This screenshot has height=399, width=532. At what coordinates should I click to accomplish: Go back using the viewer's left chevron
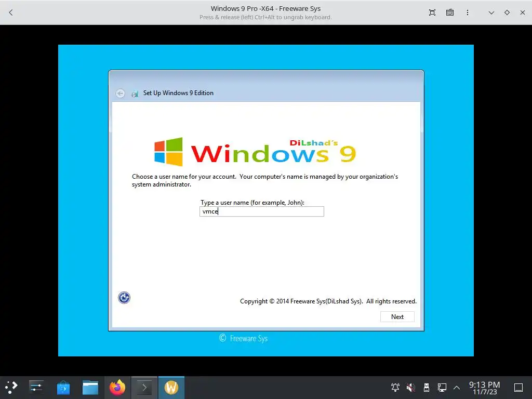(11, 12)
